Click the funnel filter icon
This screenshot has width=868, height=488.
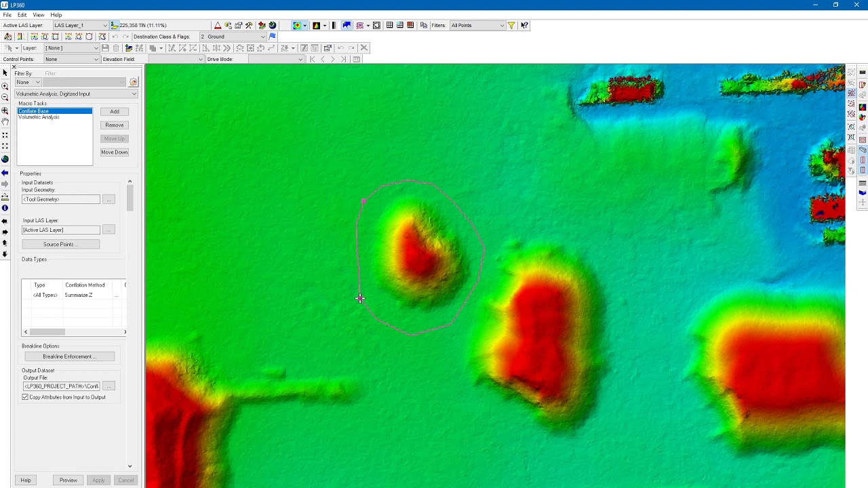coord(511,26)
